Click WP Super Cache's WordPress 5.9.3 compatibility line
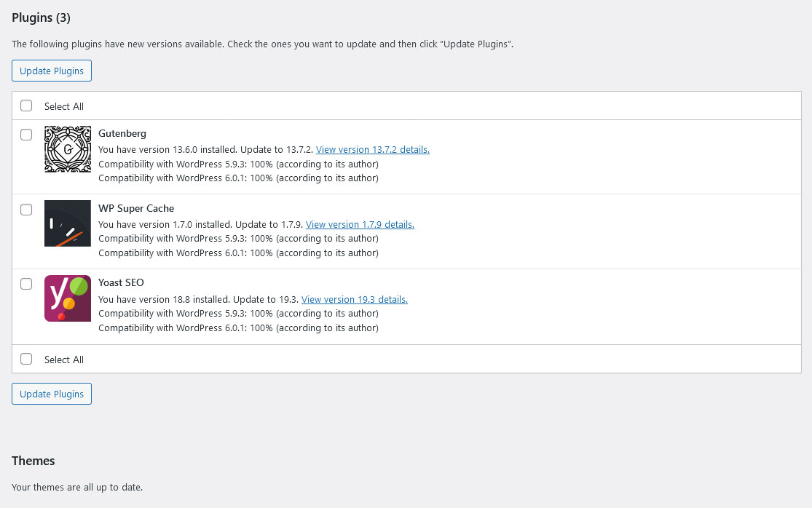The image size is (812, 508). pyautogui.click(x=238, y=239)
